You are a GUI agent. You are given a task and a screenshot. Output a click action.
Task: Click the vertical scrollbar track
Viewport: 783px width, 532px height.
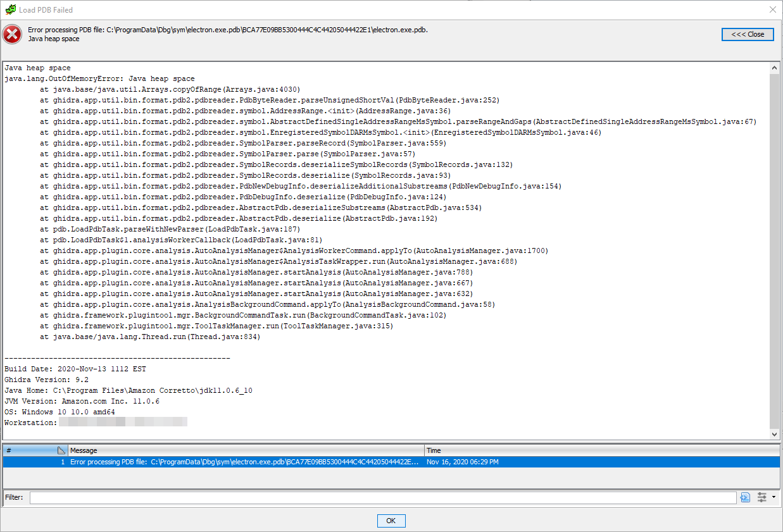pyautogui.click(x=775, y=253)
